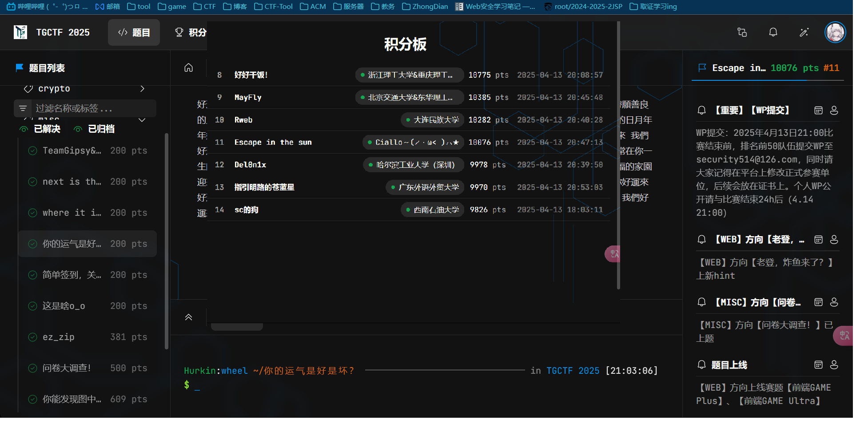Screen dimensions: 868x447
Task: Open the Escape in the sun scoreboard entry
Action: [x=409, y=142]
